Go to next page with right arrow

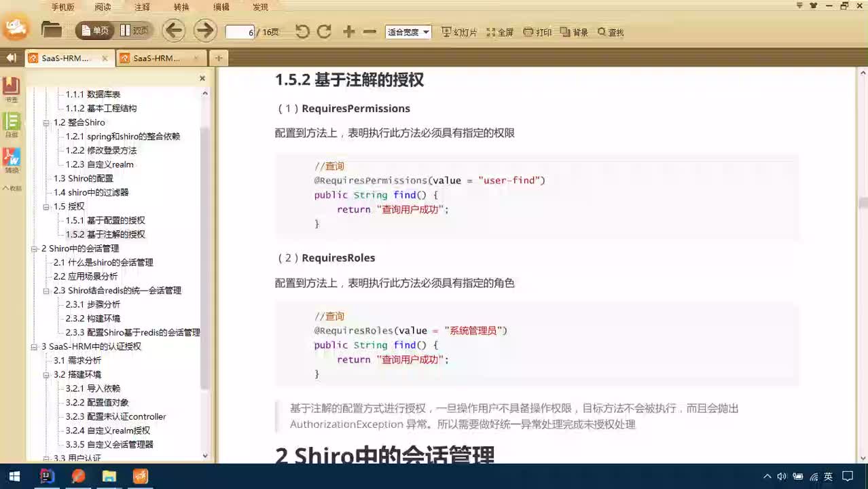click(x=204, y=31)
